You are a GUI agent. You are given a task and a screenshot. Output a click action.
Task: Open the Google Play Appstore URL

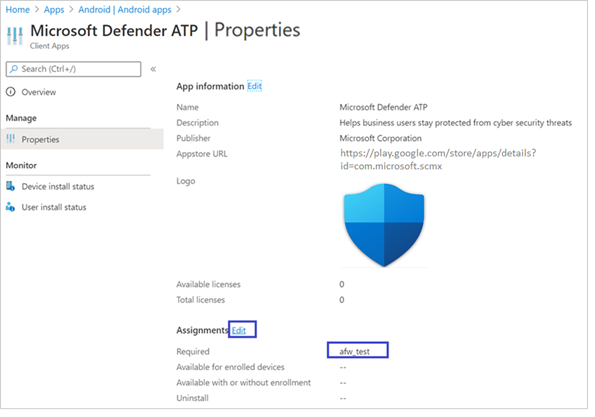[x=438, y=159]
